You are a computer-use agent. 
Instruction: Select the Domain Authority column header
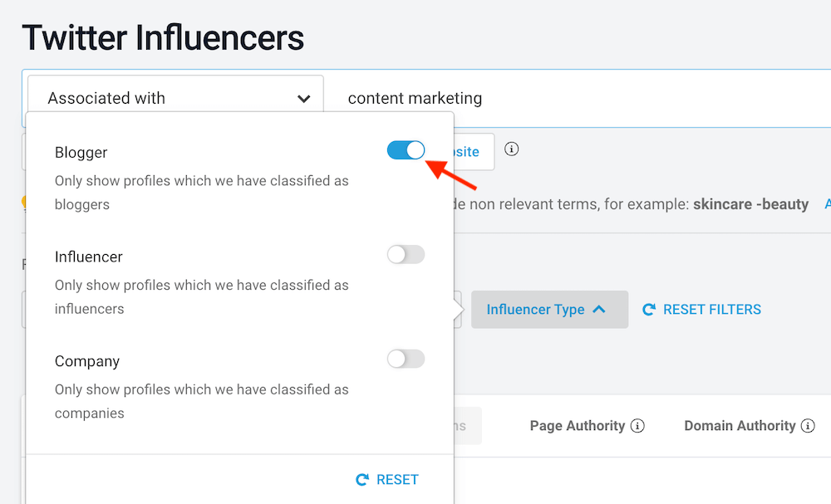point(738,425)
